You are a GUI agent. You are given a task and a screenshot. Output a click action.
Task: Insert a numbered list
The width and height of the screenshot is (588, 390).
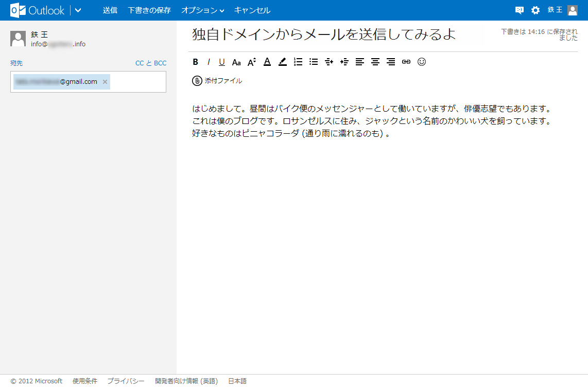coord(298,62)
